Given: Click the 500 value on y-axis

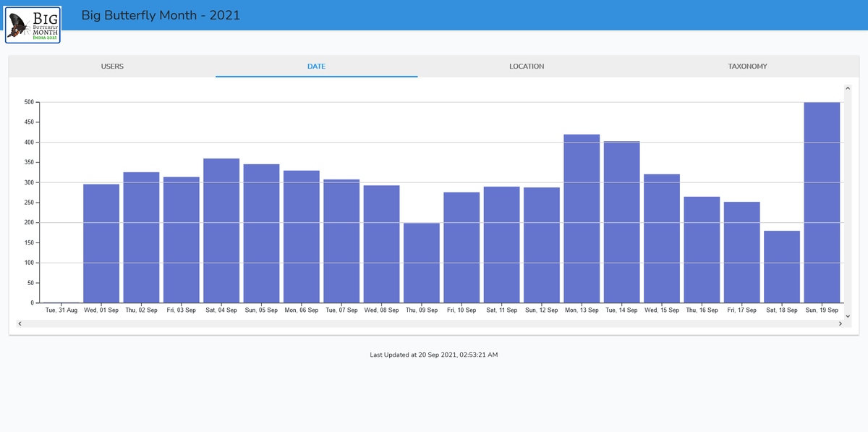Looking at the screenshot, I should point(29,102).
